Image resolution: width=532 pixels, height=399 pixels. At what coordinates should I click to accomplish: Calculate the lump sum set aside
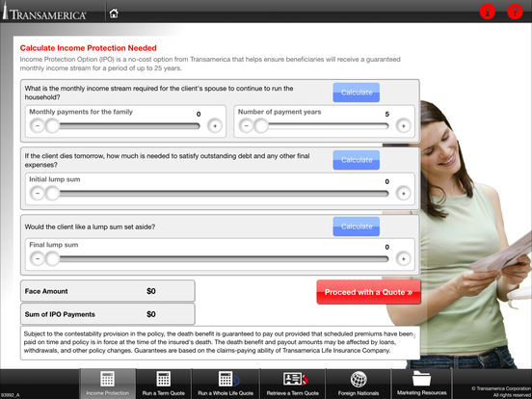(x=357, y=226)
